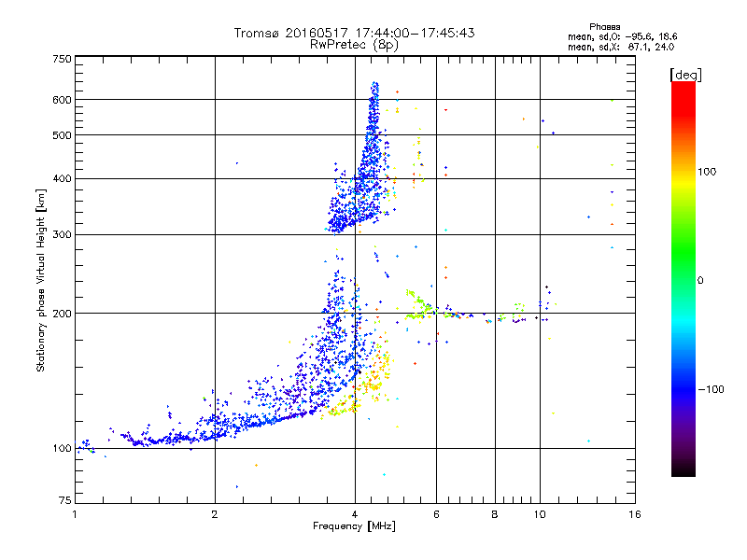Select the 'Phases' header text
This screenshot has width=747, height=560.
[x=604, y=27]
